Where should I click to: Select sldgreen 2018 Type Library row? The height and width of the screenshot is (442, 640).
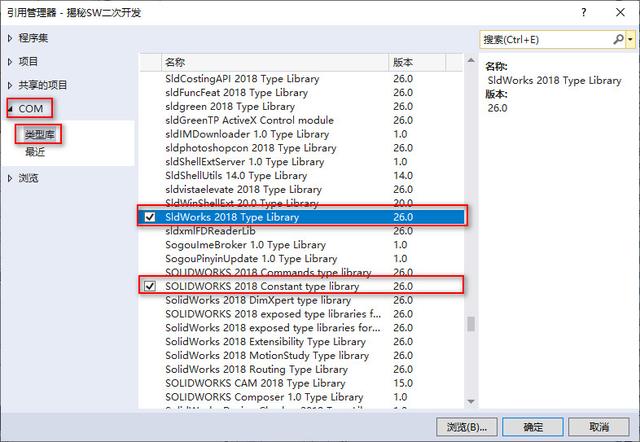301,107
